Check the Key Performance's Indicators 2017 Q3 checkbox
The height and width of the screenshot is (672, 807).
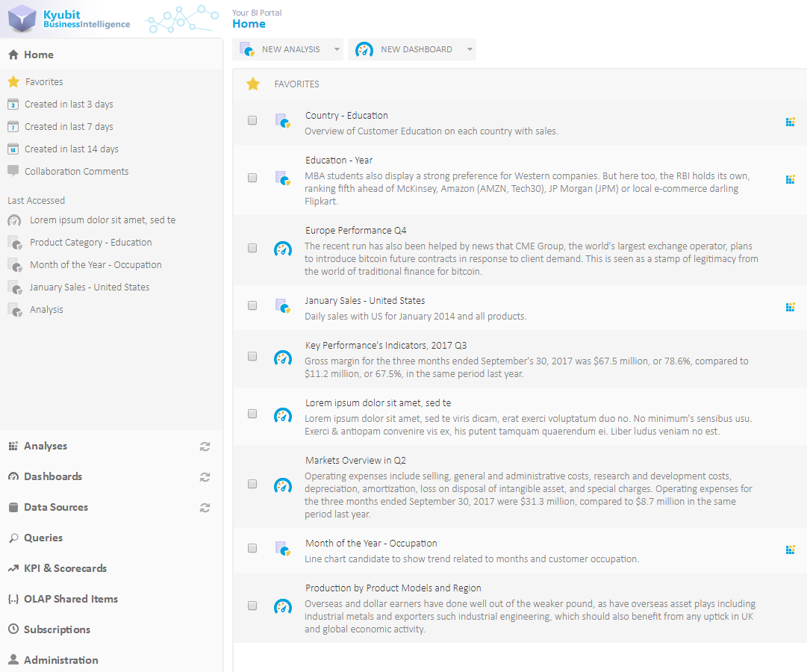tap(252, 356)
